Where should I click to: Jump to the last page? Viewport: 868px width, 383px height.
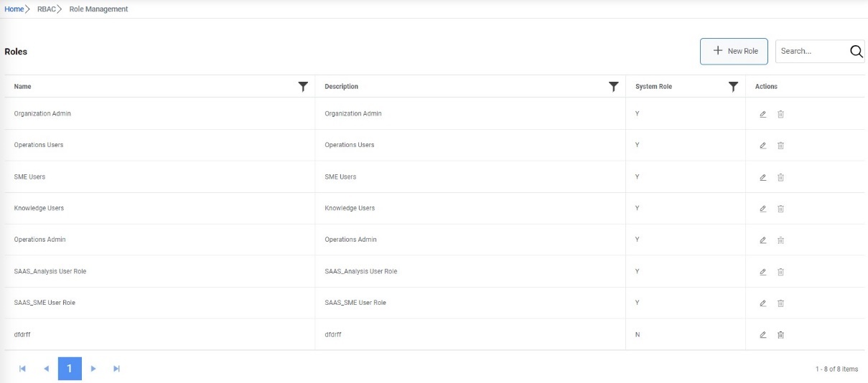[116, 369]
